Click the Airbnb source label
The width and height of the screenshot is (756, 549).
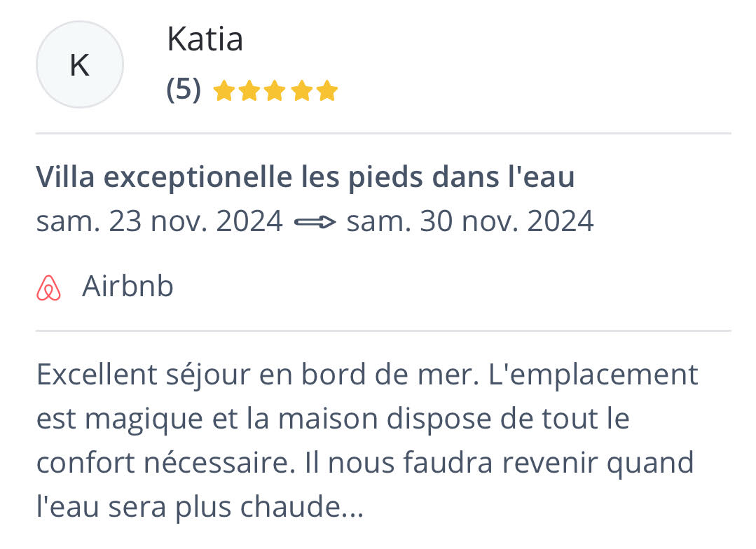pos(128,286)
